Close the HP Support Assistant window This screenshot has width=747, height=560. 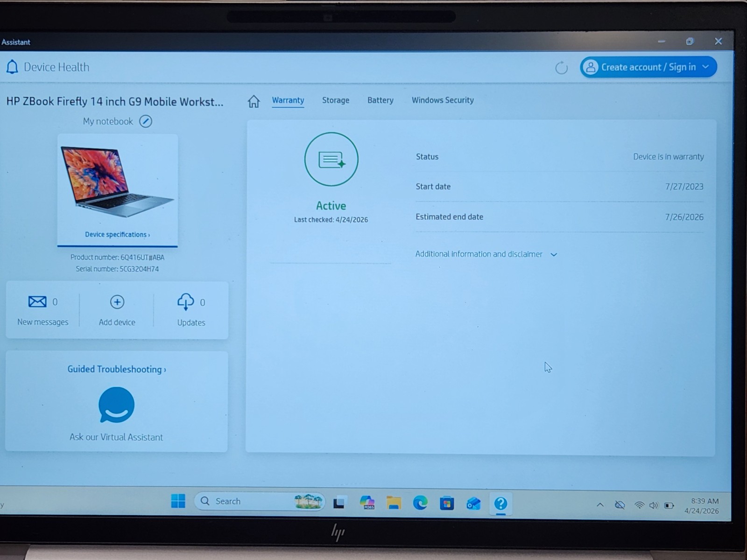pyautogui.click(x=718, y=42)
